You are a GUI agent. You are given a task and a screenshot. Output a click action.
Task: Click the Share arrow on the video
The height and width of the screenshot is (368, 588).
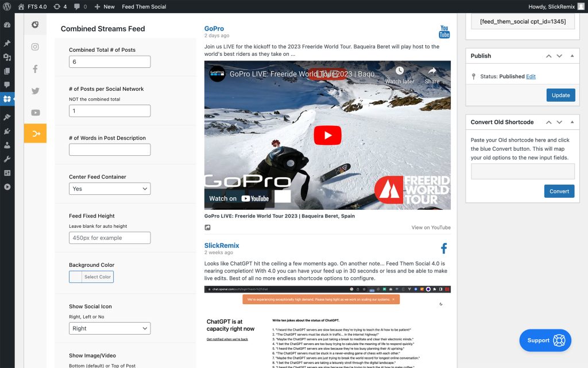[x=432, y=75]
